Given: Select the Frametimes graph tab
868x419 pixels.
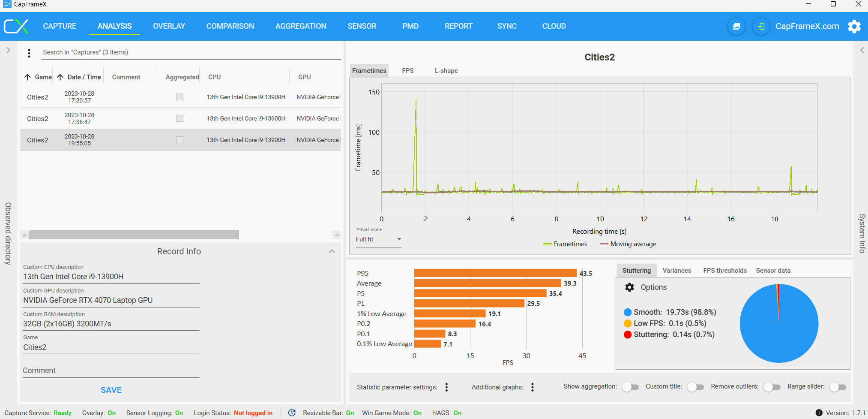Looking at the screenshot, I should pos(369,71).
